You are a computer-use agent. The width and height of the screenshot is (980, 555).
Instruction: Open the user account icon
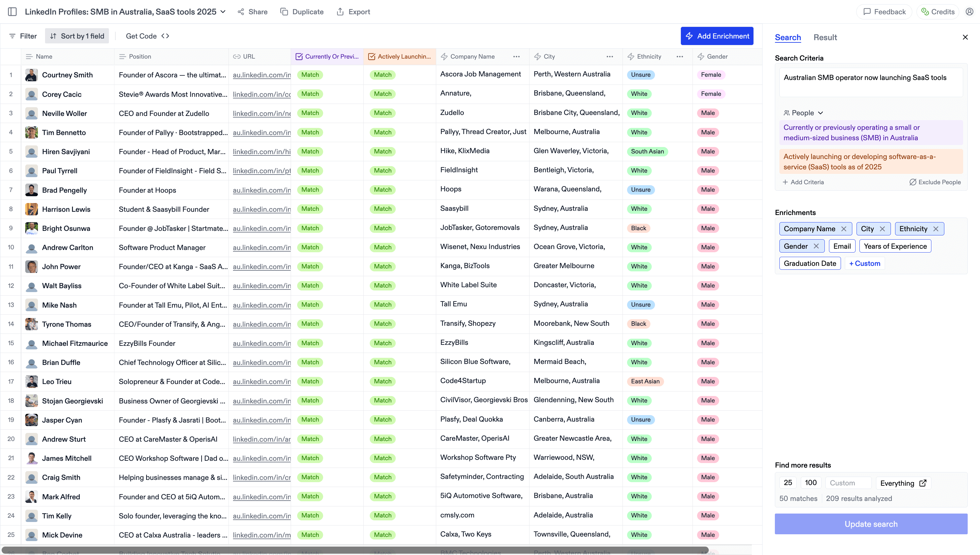click(969, 12)
